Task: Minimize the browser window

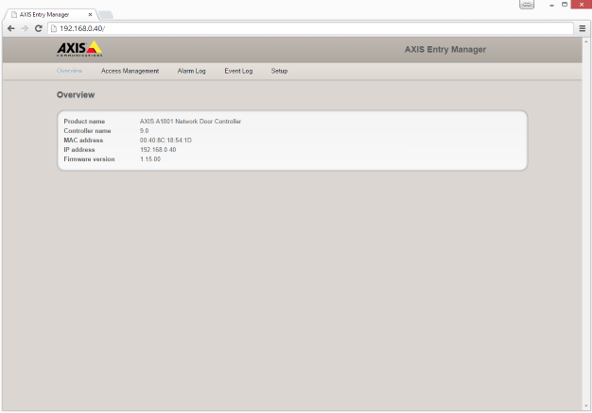Action: 552,5
